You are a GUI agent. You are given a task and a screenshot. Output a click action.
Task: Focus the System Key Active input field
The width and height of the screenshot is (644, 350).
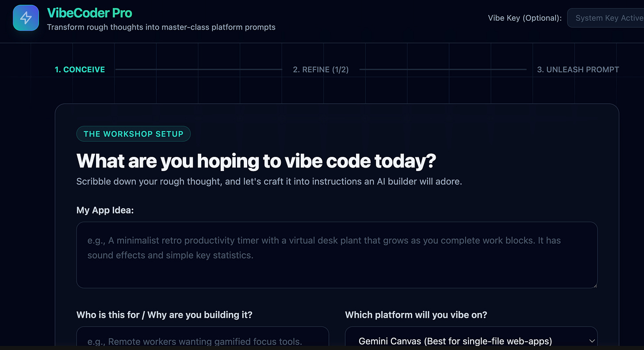[x=606, y=18]
